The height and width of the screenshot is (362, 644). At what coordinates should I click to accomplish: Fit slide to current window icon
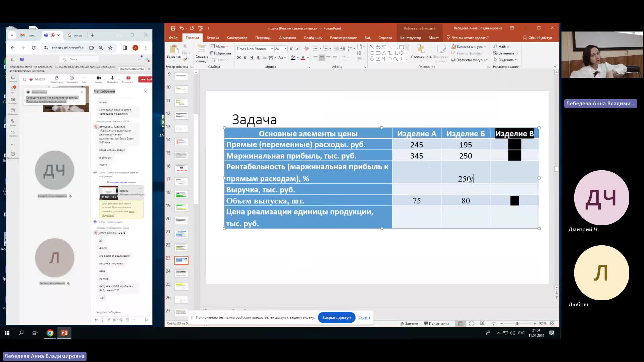(x=552, y=323)
